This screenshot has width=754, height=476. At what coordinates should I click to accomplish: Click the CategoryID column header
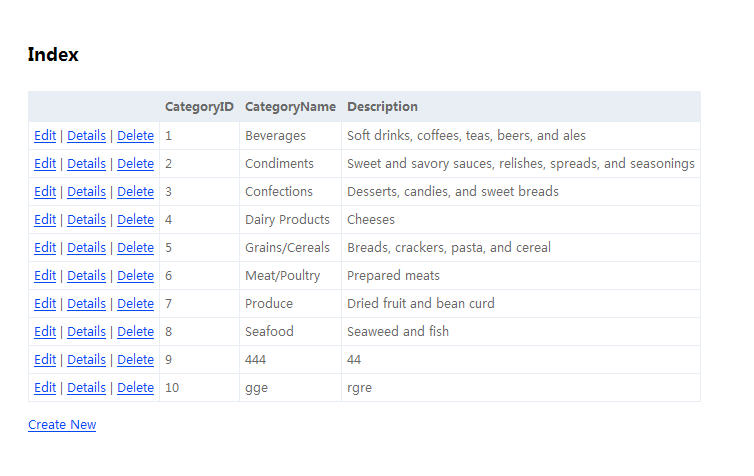pyautogui.click(x=199, y=106)
